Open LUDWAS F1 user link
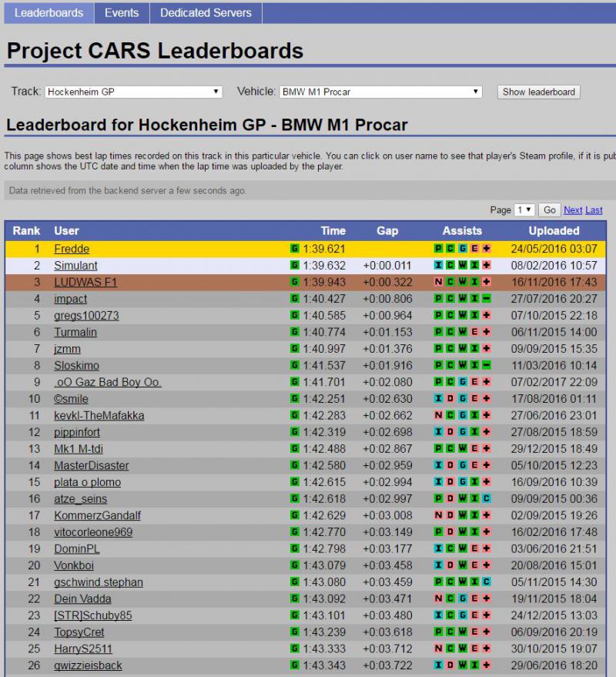 [85, 283]
